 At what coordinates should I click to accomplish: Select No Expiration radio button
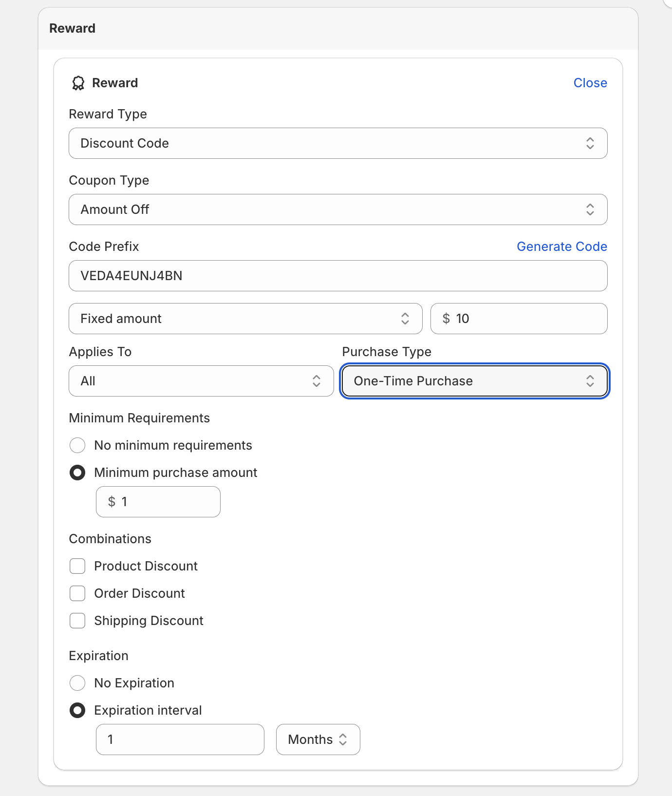click(x=77, y=683)
